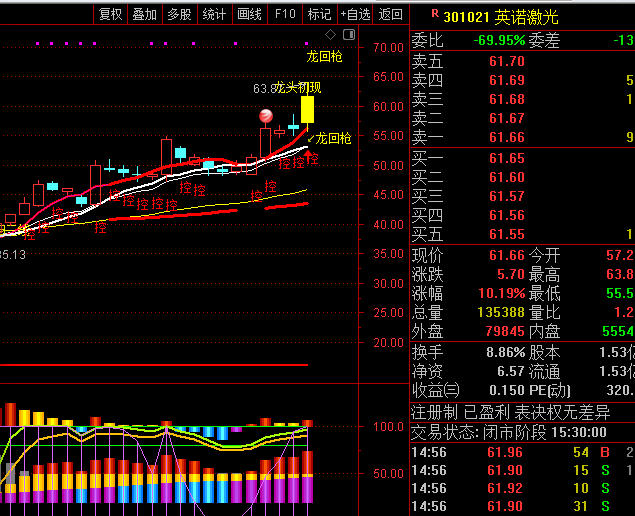Click the red ball marker on the chart
The image size is (635, 516).
click(266, 116)
